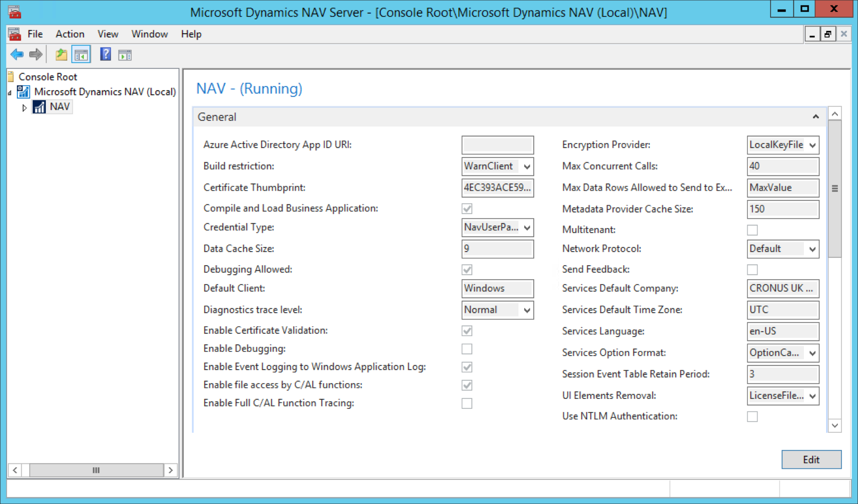Click the Metadata Provider Cache Size field

(783, 209)
